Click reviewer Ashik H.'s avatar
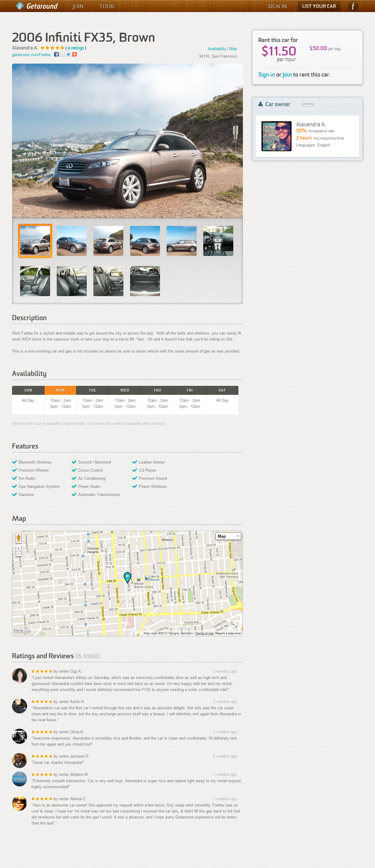The width and height of the screenshot is (375, 868). (x=19, y=706)
